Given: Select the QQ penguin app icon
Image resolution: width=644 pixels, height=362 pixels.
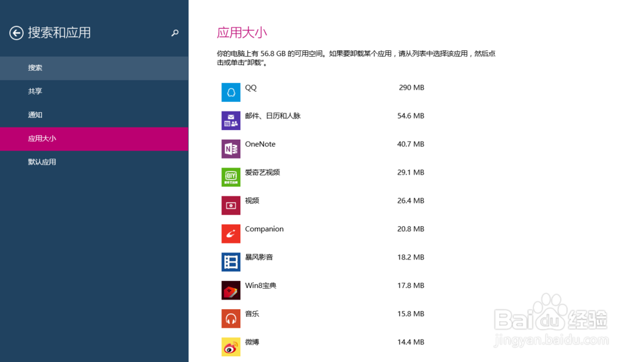Looking at the screenshot, I should point(231,92).
